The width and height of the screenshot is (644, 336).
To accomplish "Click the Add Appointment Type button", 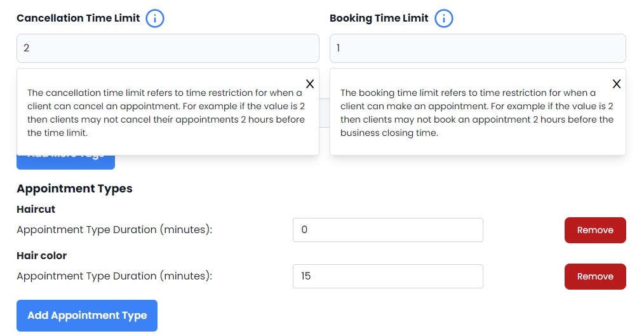I will click(x=86, y=316).
